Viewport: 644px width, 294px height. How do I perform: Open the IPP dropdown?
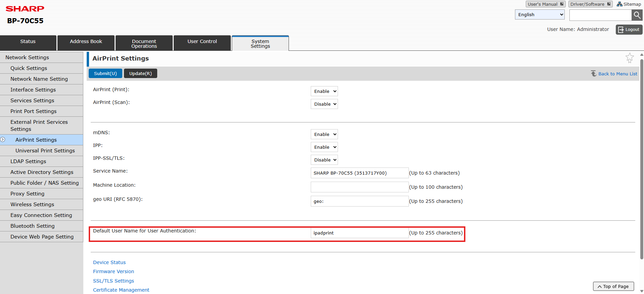(x=324, y=147)
